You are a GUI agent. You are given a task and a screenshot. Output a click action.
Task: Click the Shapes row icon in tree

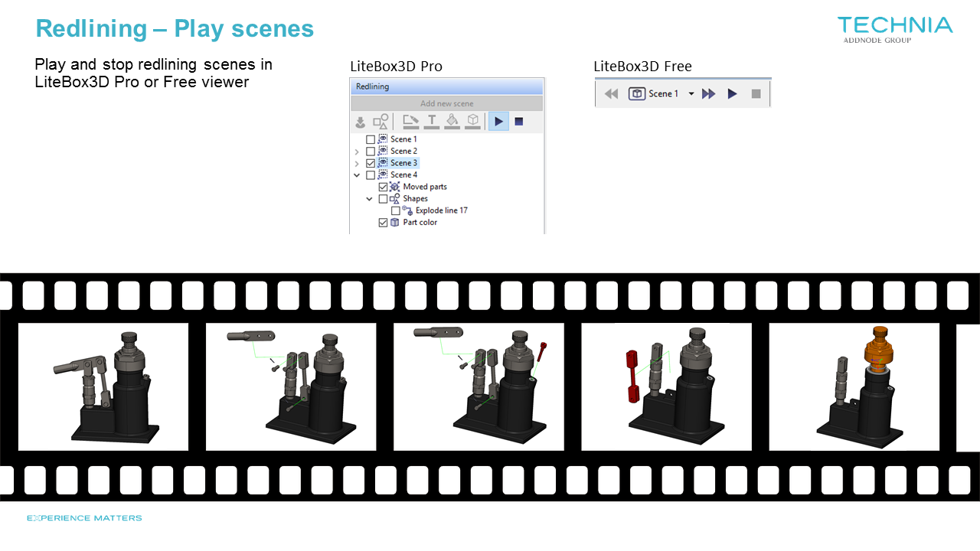click(x=395, y=199)
